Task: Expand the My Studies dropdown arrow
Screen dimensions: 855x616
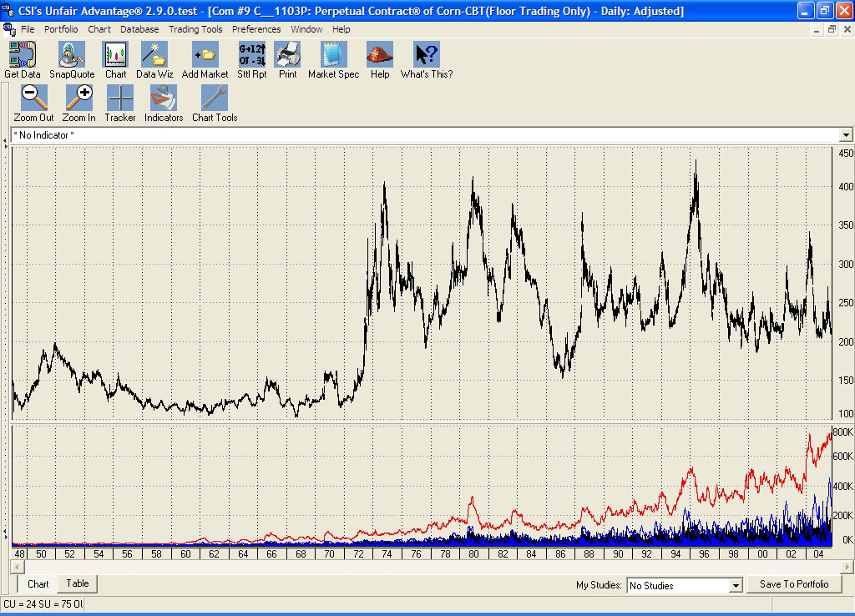Action: (736, 585)
